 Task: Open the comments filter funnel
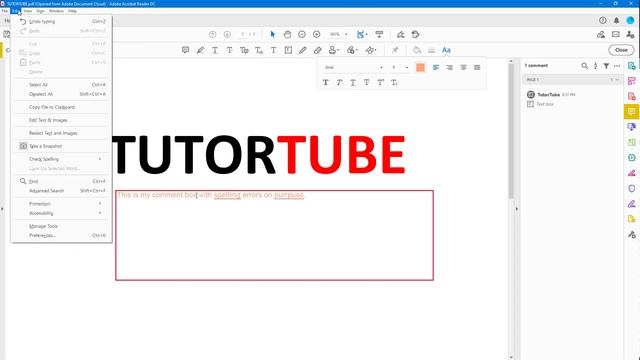[x=607, y=66]
